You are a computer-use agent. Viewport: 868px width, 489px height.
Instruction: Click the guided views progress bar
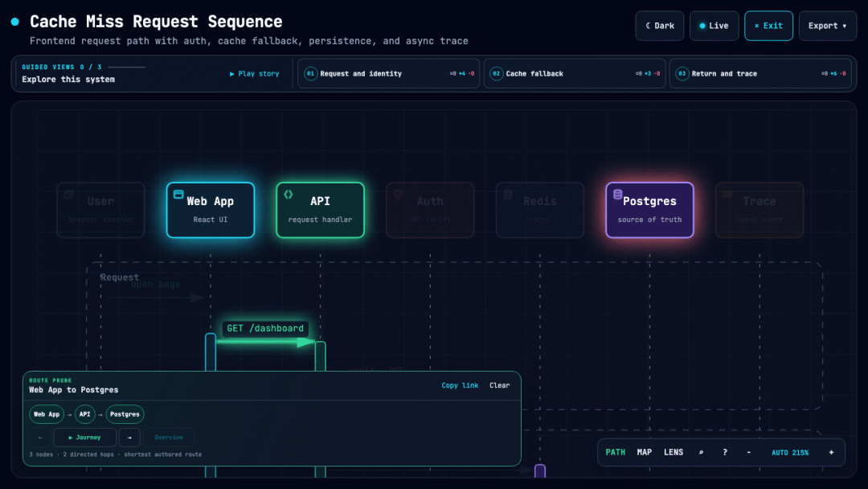[127, 67]
